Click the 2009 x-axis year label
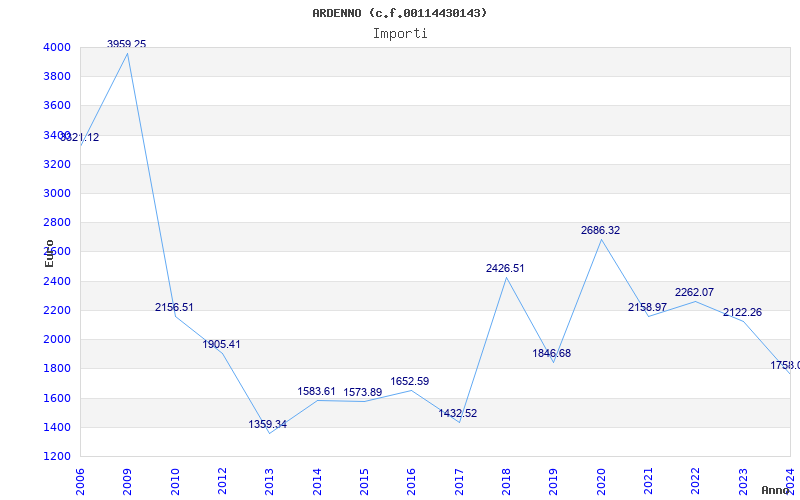The height and width of the screenshot is (500, 800). pyautogui.click(x=127, y=482)
